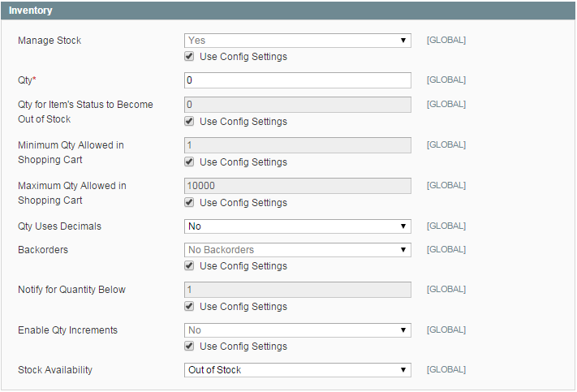Expand the Qty Uses Decimals dropdown
Viewport: 577px width, 392px height.
click(x=298, y=226)
